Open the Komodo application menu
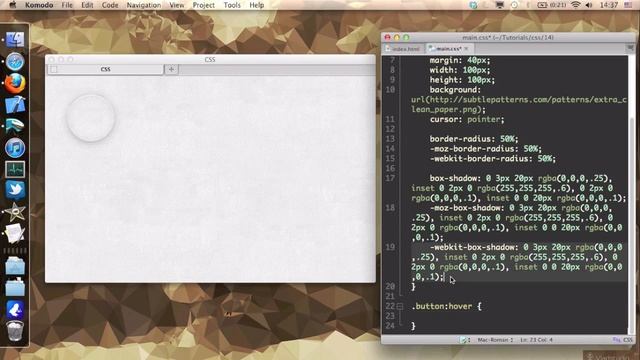This screenshot has width=640, height=360. coord(39,5)
